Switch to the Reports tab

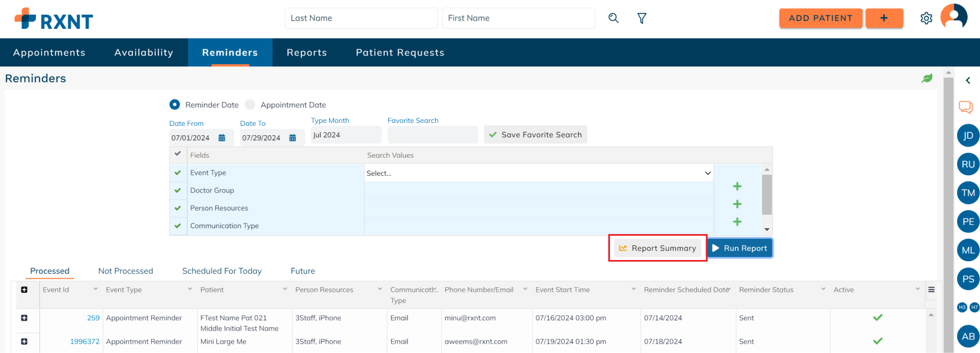[x=306, y=52]
